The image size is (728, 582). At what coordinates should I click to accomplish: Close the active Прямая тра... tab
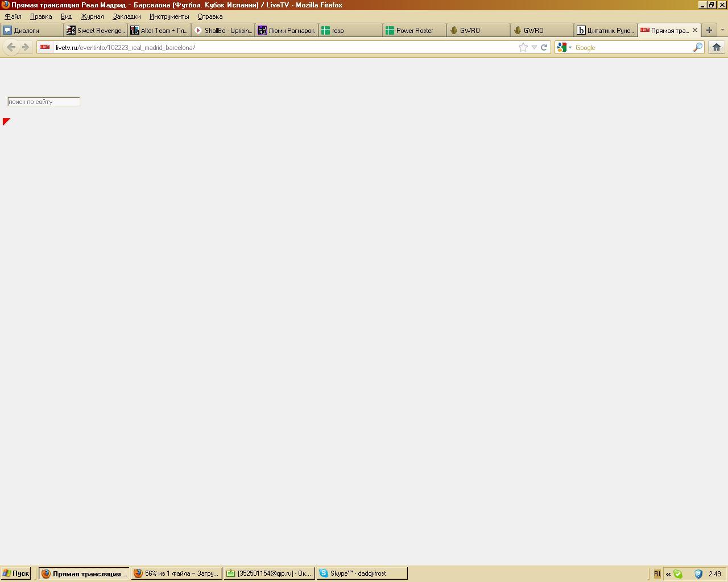[x=694, y=30]
